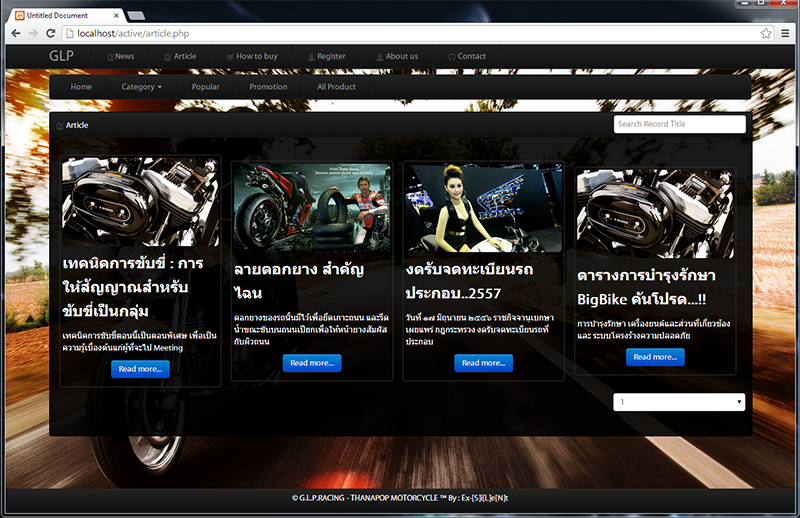Open the Popular tab
This screenshot has height=518, width=800.
[206, 87]
